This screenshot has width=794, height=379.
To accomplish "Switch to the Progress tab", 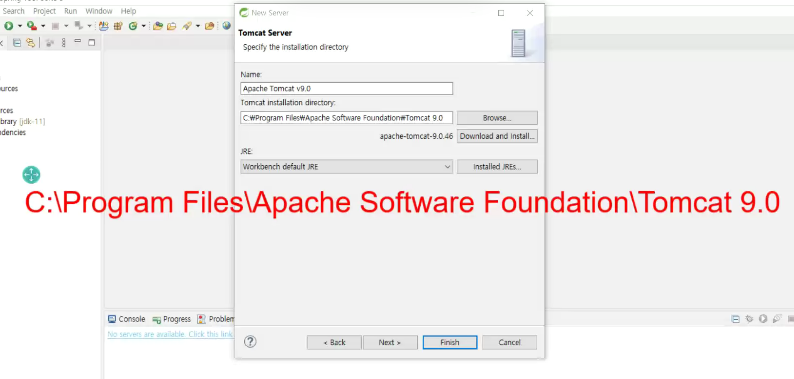I will tap(172, 319).
